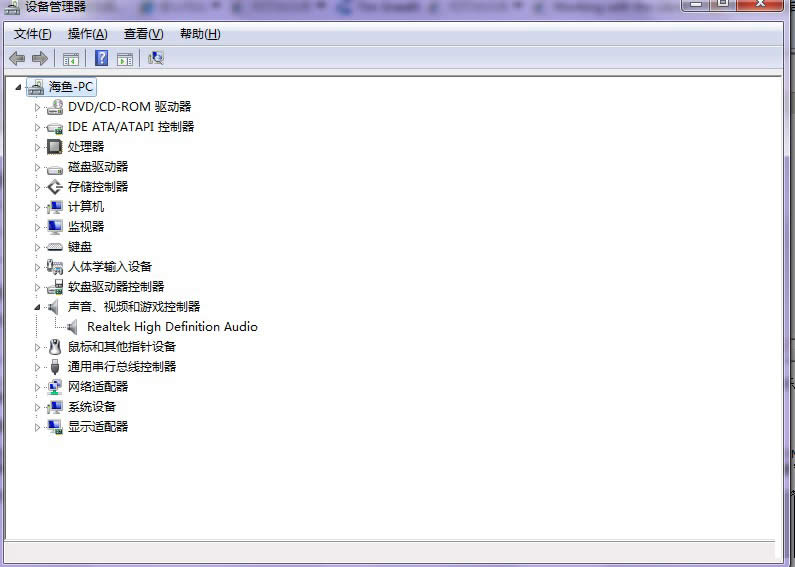Click the show/hide console tree icon
795x567 pixels.
[71, 59]
